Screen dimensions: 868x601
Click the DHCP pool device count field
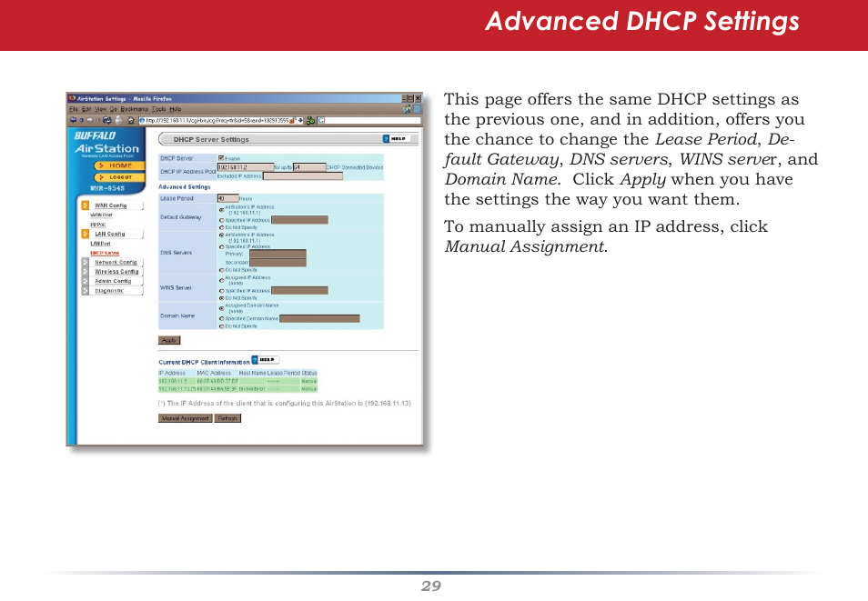(x=309, y=167)
